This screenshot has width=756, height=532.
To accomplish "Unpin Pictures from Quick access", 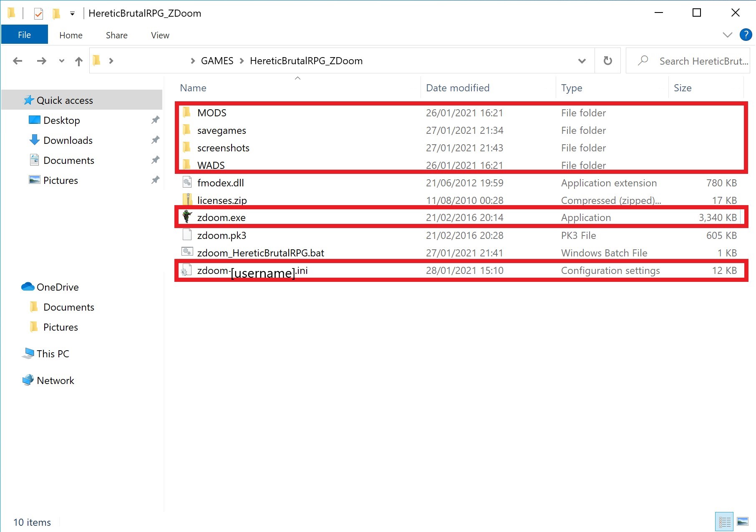I will point(155,180).
